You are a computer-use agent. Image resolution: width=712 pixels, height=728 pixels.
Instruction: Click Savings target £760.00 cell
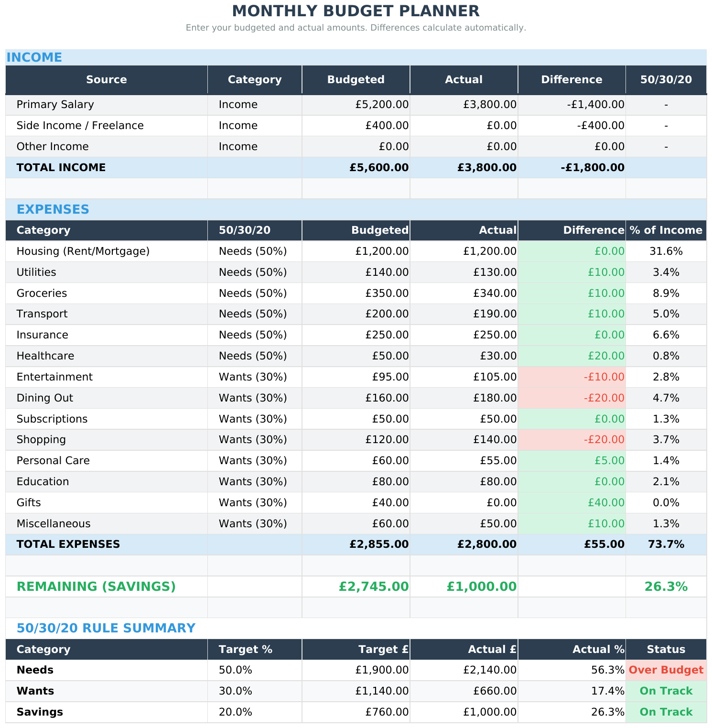tap(356, 712)
